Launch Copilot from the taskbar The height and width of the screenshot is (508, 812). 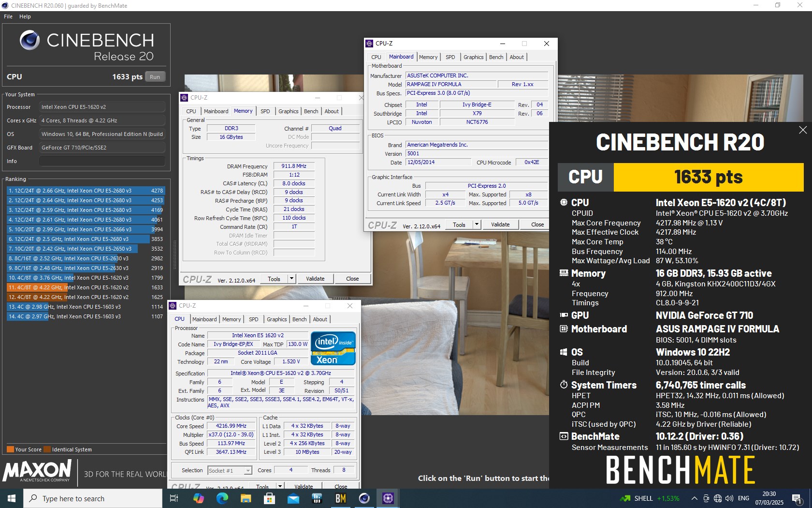[198, 498]
